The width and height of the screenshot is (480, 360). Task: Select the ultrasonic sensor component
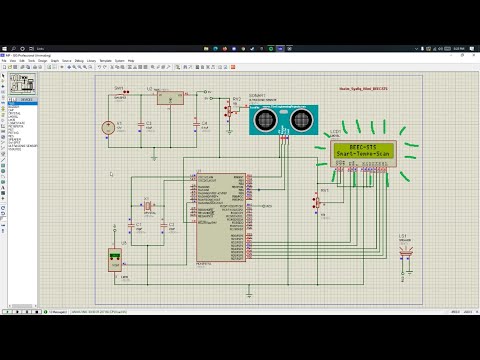point(284,119)
